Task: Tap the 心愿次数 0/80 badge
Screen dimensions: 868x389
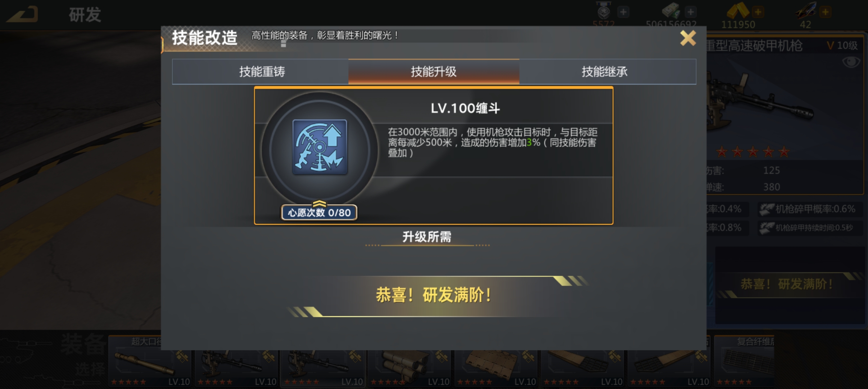Action: click(319, 213)
